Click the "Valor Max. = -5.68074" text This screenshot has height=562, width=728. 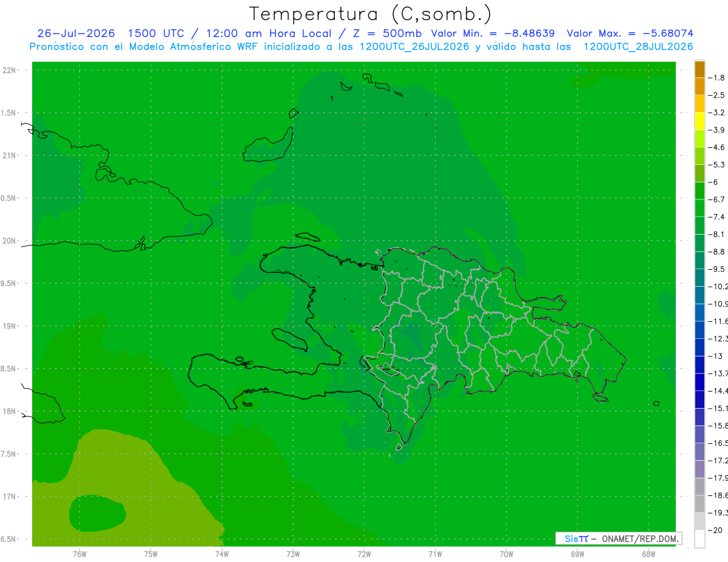pos(630,33)
